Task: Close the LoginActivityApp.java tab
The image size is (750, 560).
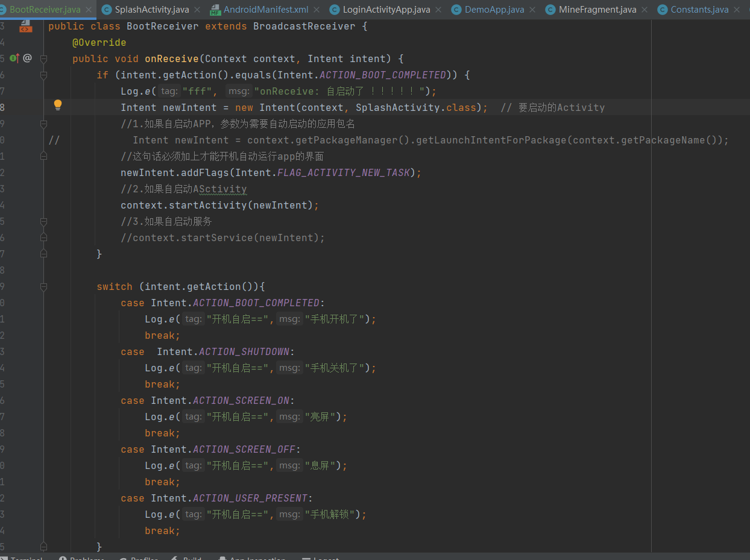Action: [439, 10]
